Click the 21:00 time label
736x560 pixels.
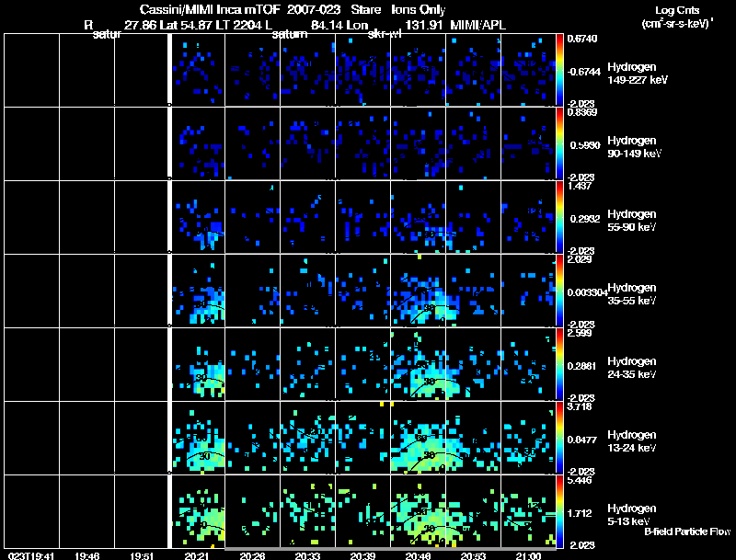click(528, 555)
